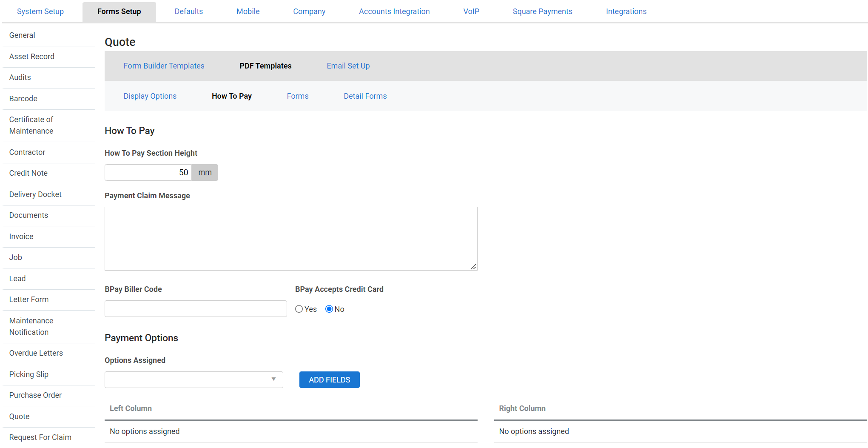Open Invoice settings in the sidebar
This screenshot has width=868, height=448.
coord(21,237)
